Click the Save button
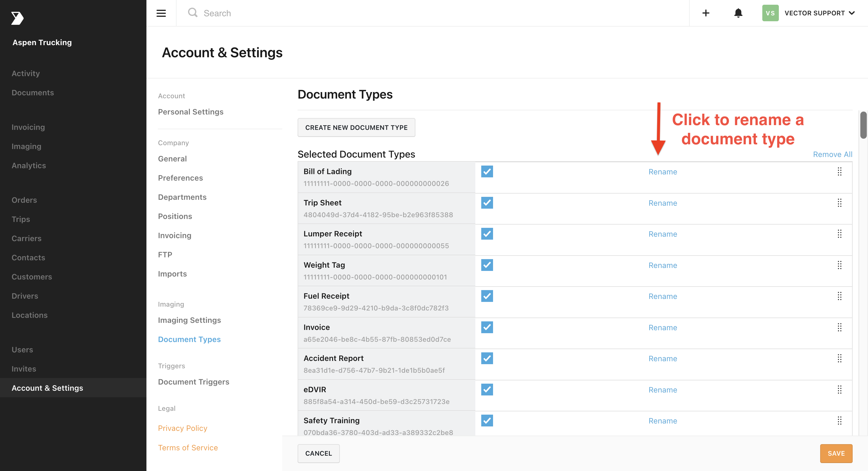Viewport: 868px width, 471px height. click(x=836, y=454)
